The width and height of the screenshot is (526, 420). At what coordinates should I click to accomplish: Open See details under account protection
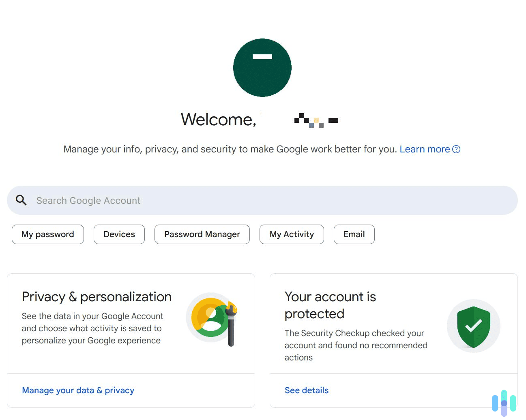tap(306, 390)
